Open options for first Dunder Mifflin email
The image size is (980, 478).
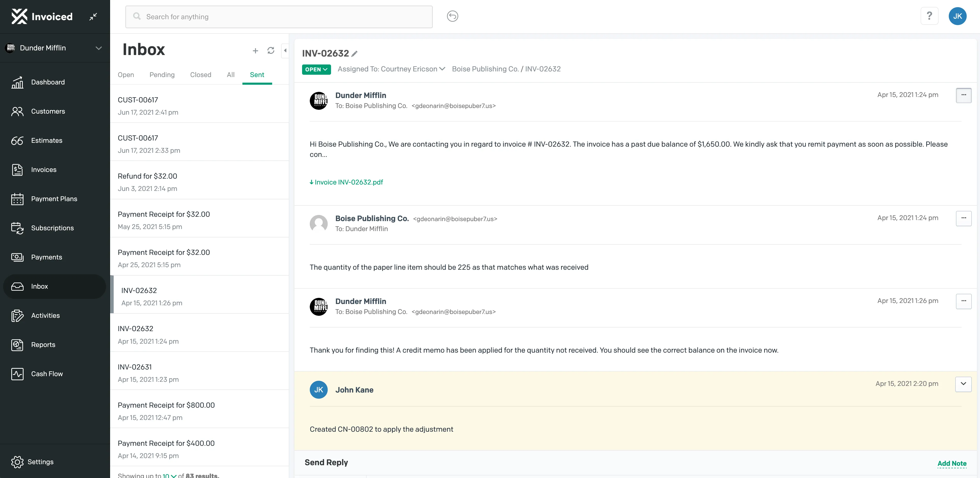pyautogui.click(x=963, y=95)
